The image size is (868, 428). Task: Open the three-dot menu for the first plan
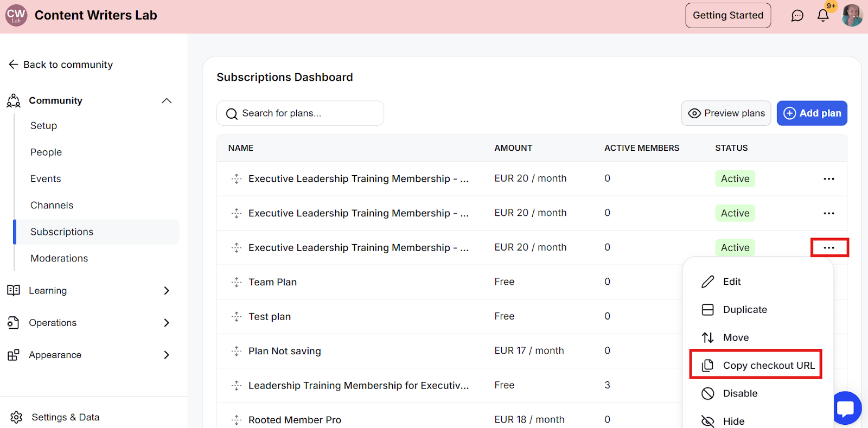[828, 179]
